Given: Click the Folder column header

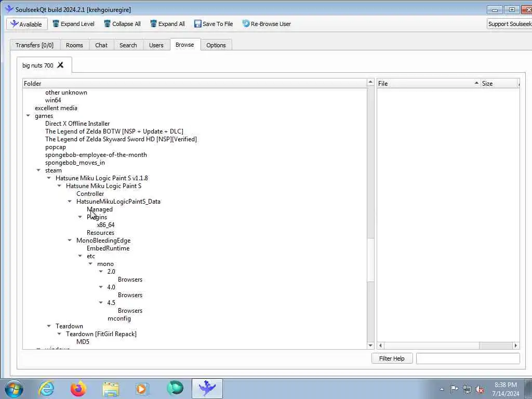Looking at the screenshot, I should pyautogui.click(x=195, y=84).
